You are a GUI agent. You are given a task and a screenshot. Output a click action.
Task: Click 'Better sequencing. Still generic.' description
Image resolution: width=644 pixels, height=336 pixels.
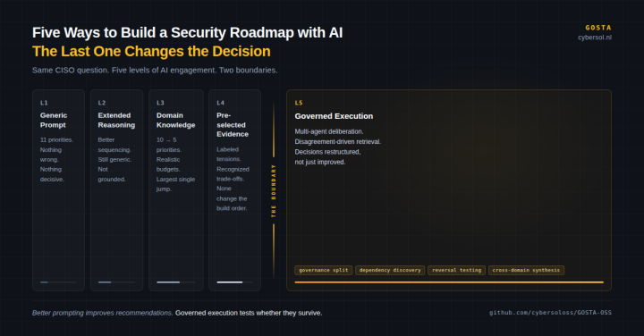click(x=114, y=160)
